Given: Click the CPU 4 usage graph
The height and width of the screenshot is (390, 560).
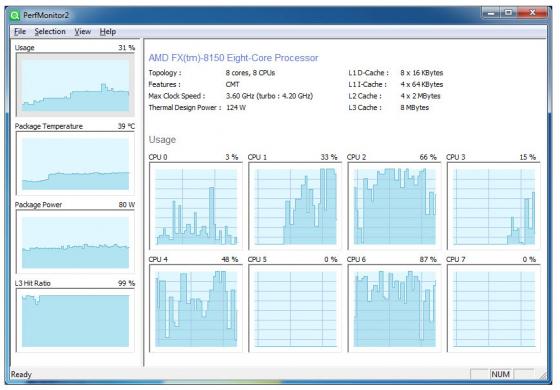Looking at the screenshot, I should pyautogui.click(x=196, y=309).
